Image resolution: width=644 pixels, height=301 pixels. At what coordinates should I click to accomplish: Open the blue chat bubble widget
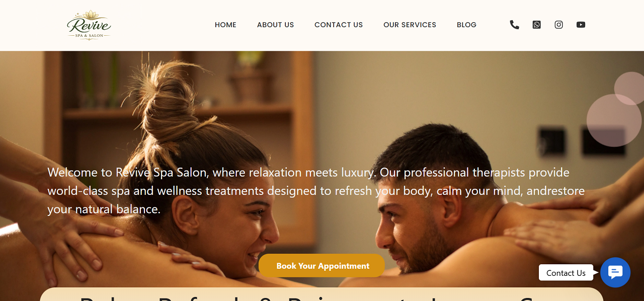coord(615,272)
